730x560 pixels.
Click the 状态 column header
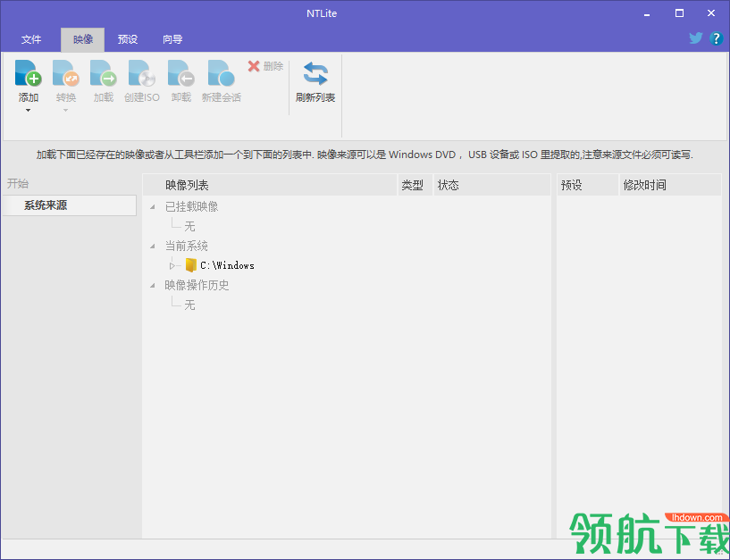pos(492,185)
